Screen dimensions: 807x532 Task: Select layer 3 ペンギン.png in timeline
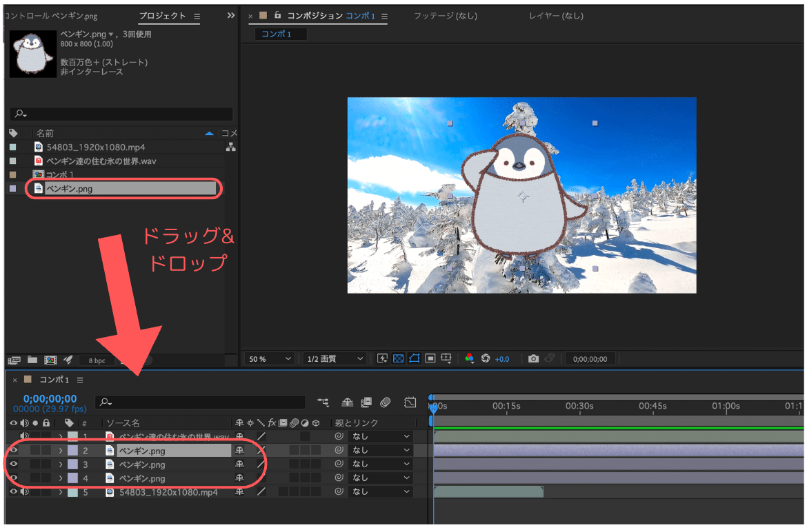[x=142, y=464]
